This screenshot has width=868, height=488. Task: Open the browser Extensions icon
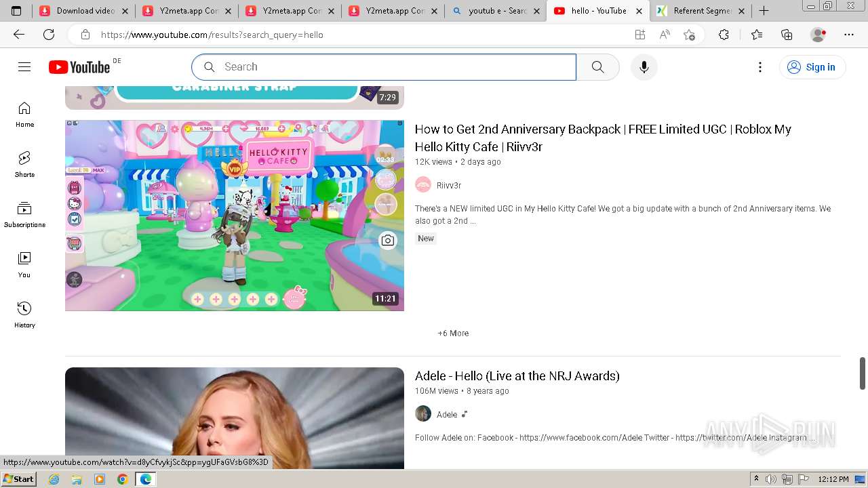[x=724, y=35]
